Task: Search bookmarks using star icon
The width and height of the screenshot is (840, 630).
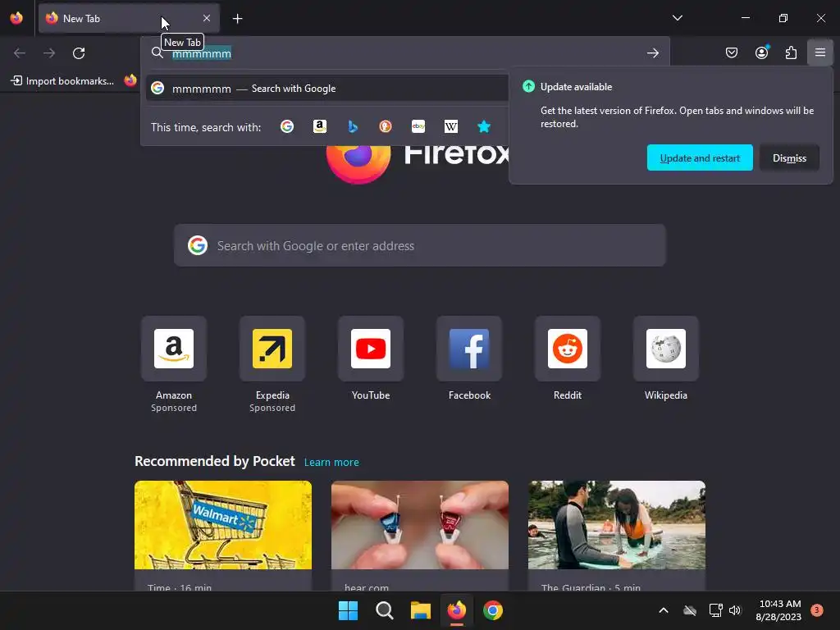Action: coord(484,126)
